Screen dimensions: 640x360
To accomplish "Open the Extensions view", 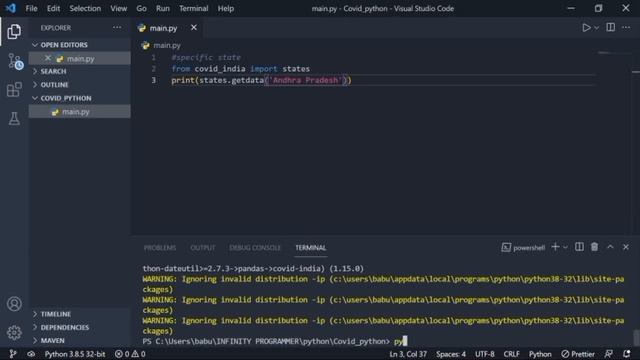I will pos(14,89).
